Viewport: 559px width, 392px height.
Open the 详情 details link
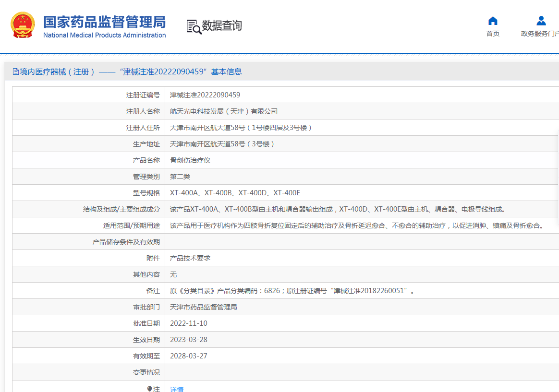pos(177,389)
